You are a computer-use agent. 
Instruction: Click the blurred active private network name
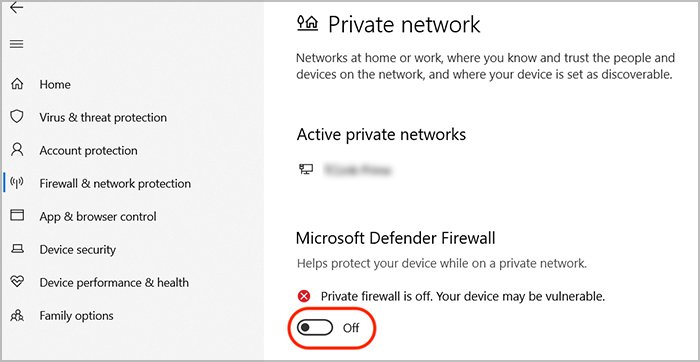357,170
